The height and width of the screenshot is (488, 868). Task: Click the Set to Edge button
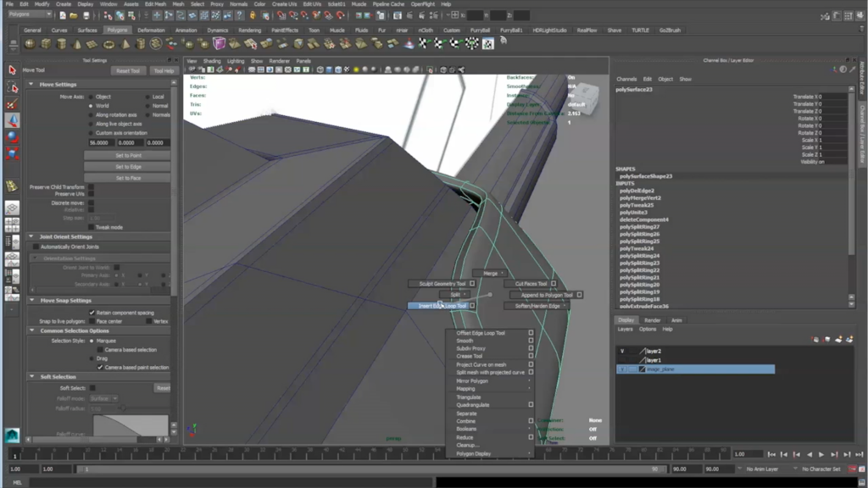128,167
